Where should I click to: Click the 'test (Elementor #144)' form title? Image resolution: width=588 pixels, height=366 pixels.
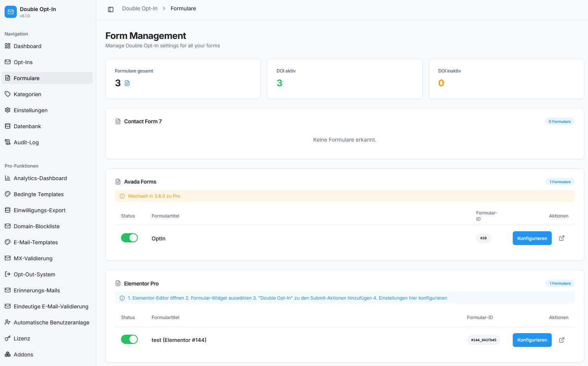click(179, 340)
